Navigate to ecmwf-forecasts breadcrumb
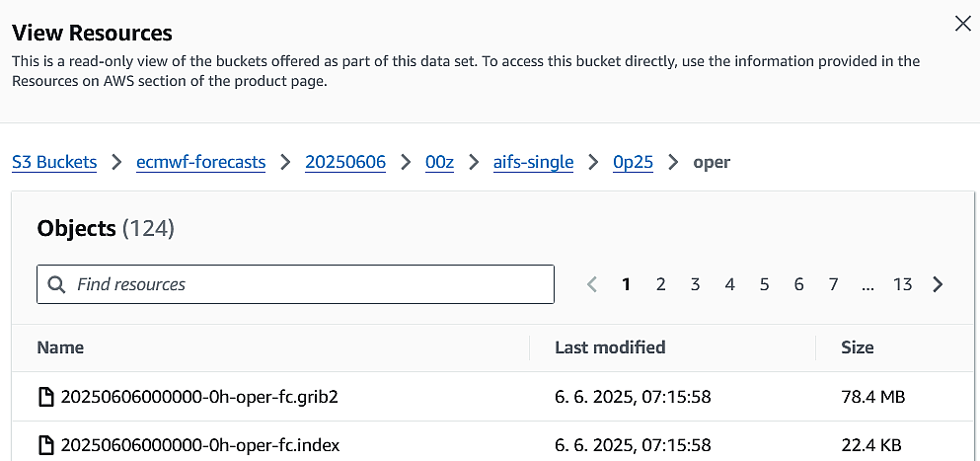980x461 pixels. coord(200,163)
